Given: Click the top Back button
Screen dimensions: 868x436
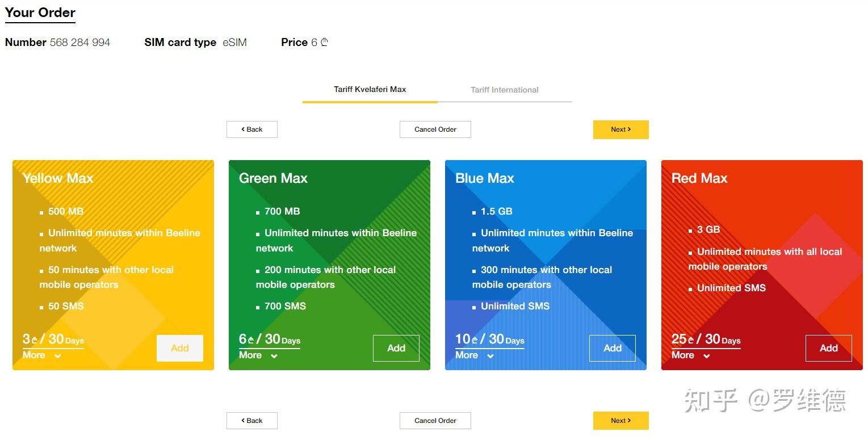Looking at the screenshot, I should pos(251,129).
